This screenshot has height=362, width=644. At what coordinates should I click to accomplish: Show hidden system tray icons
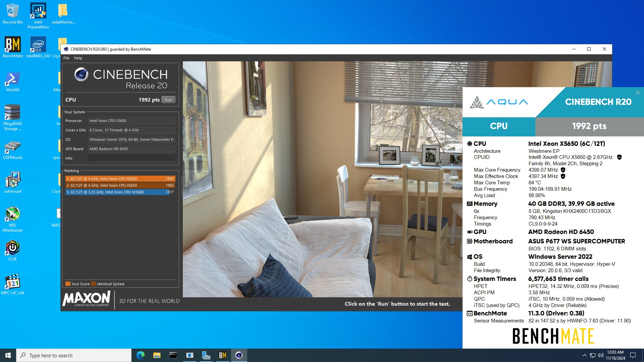pos(584,355)
